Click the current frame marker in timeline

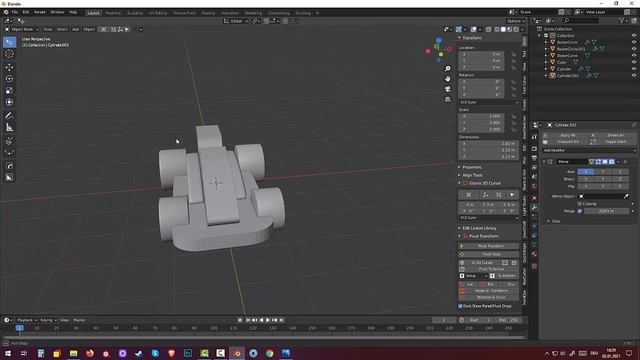[x=19, y=328]
